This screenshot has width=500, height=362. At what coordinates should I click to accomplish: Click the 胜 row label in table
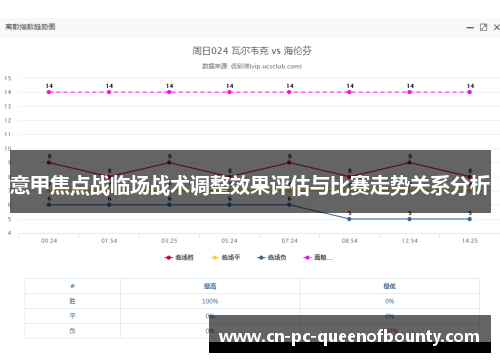click(x=72, y=301)
